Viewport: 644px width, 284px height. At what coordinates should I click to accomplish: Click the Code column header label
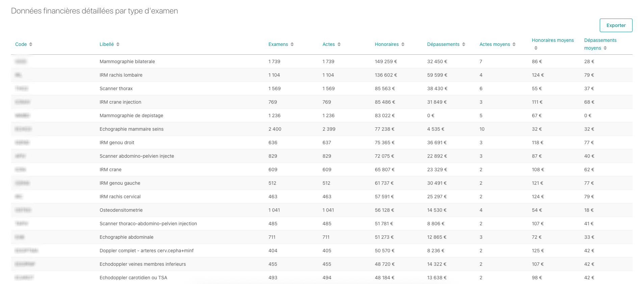click(21, 44)
